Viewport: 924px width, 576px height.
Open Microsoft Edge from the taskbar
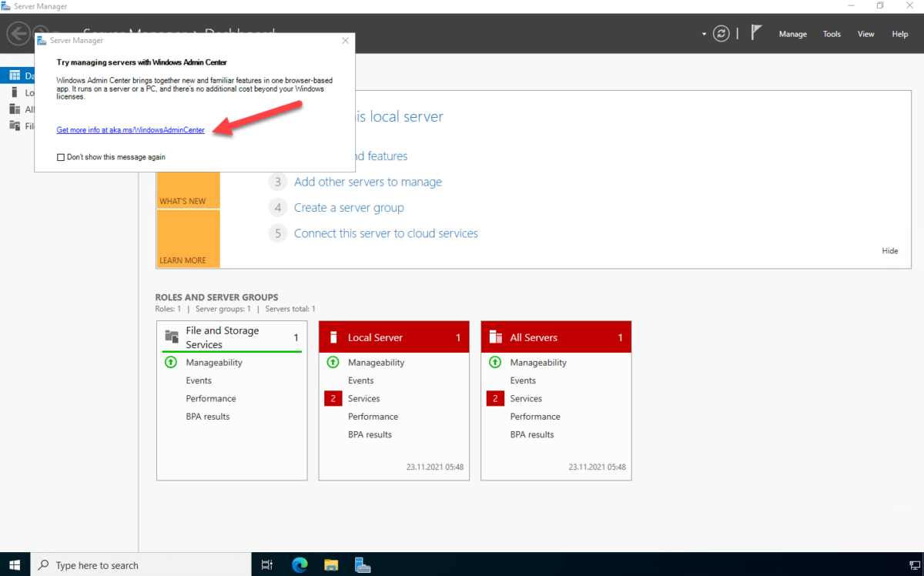tap(300, 564)
